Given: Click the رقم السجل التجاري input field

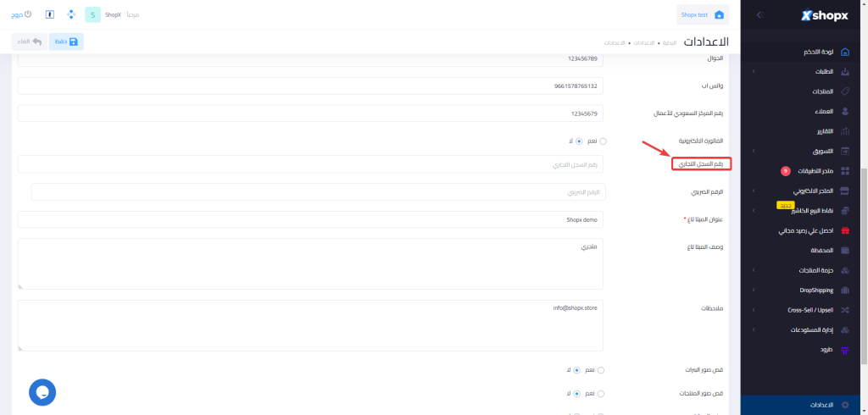Looking at the screenshot, I should 310,164.
